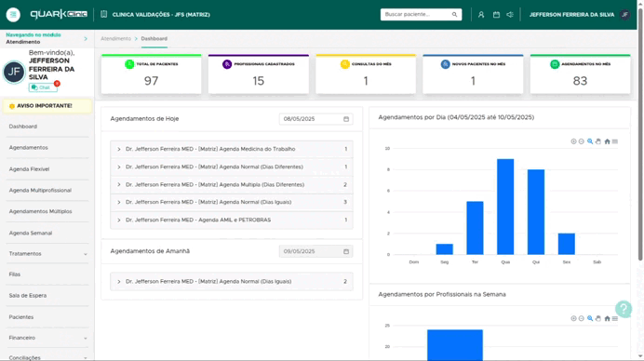Select the pan hand tool on Agendamentos por Profissionais chart
This screenshot has width=644, height=361.
pos(598,318)
